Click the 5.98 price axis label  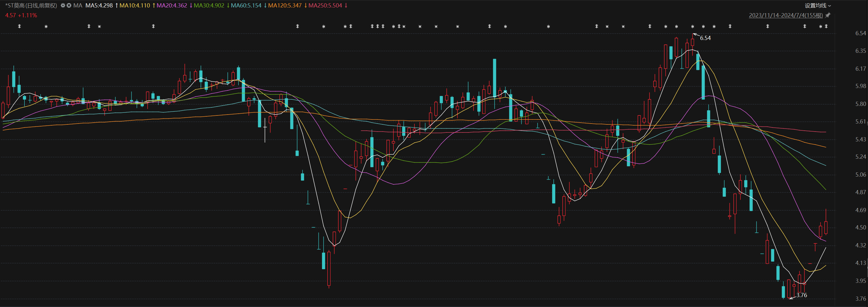click(x=861, y=86)
